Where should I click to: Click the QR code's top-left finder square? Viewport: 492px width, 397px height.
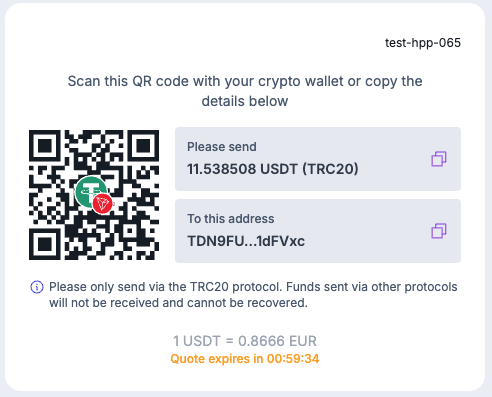pos(45,146)
